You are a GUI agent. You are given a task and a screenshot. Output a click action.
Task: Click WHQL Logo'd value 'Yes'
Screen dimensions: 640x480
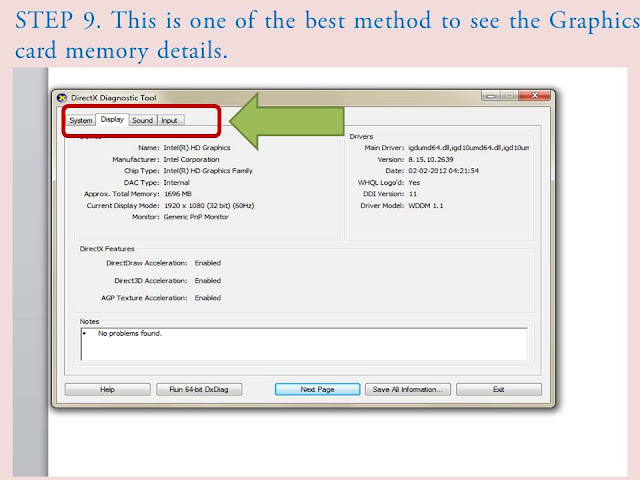click(414, 182)
